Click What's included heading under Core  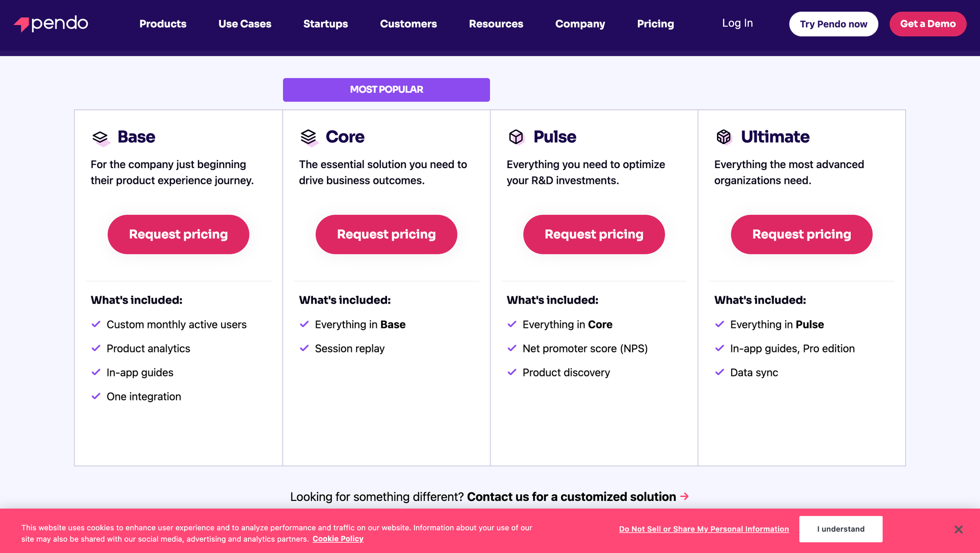tap(345, 300)
